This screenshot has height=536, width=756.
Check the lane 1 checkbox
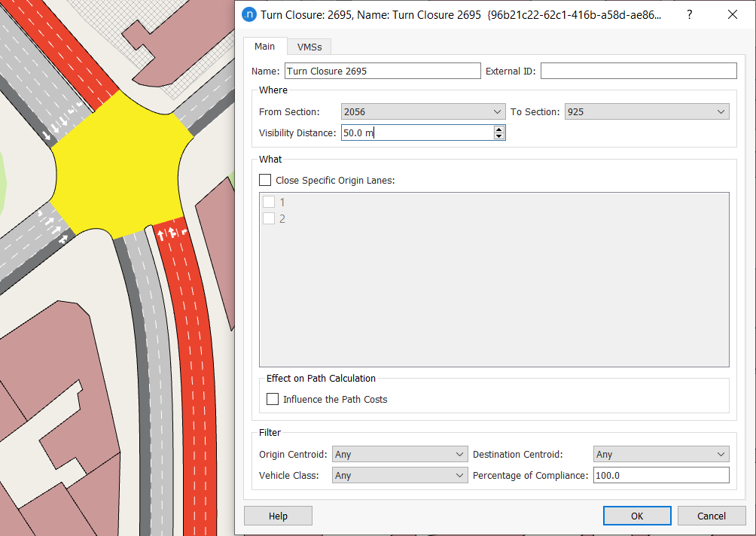click(x=269, y=202)
